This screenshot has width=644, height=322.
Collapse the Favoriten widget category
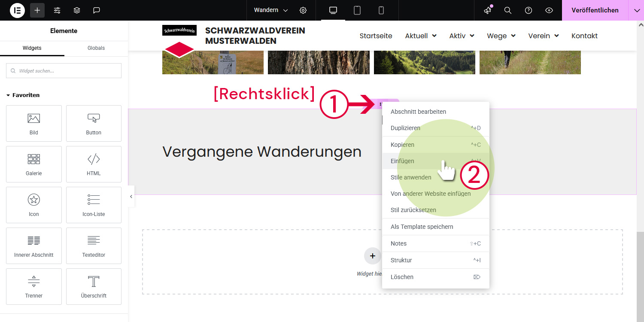click(8, 95)
